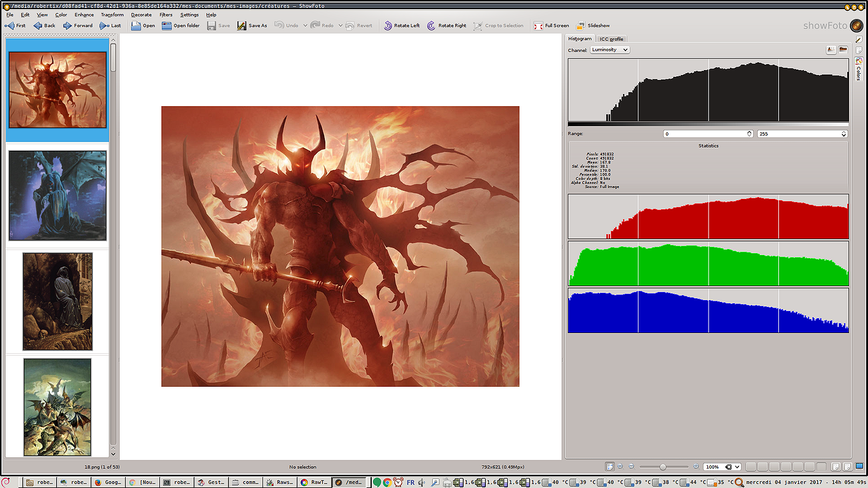
Task: Adjust the Range maximum stepper arrows
Action: pyautogui.click(x=844, y=134)
